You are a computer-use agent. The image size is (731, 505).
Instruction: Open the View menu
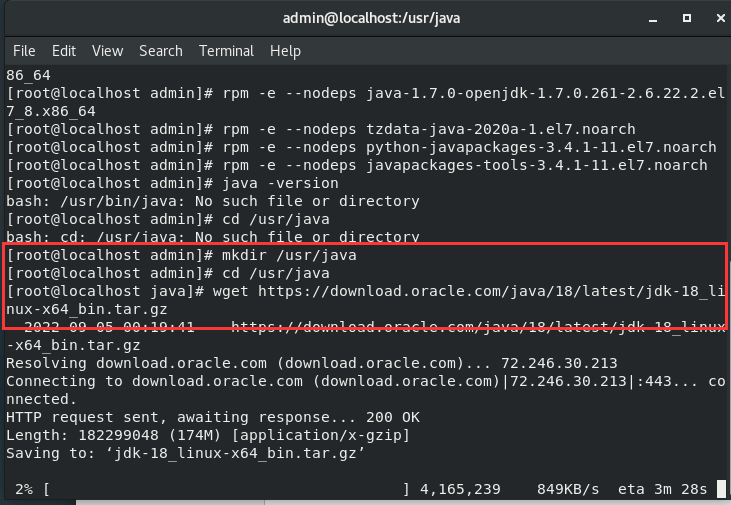coord(107,50)
